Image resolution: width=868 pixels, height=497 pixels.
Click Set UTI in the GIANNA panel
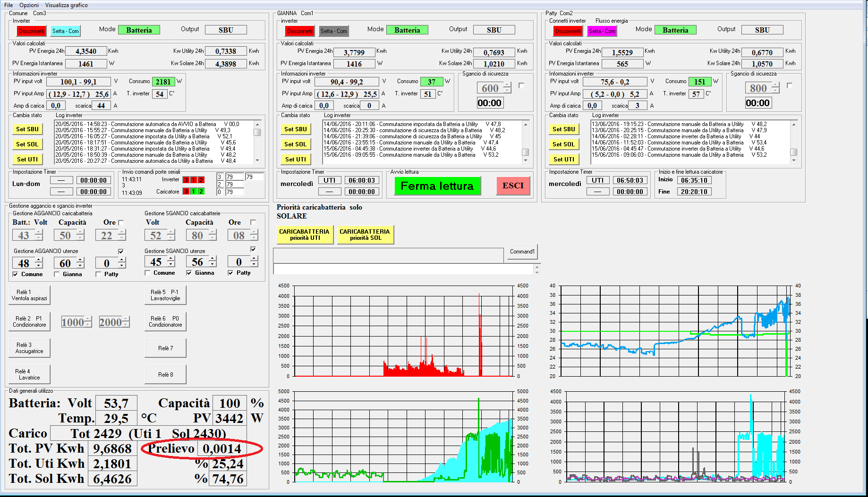click(296, 160)
